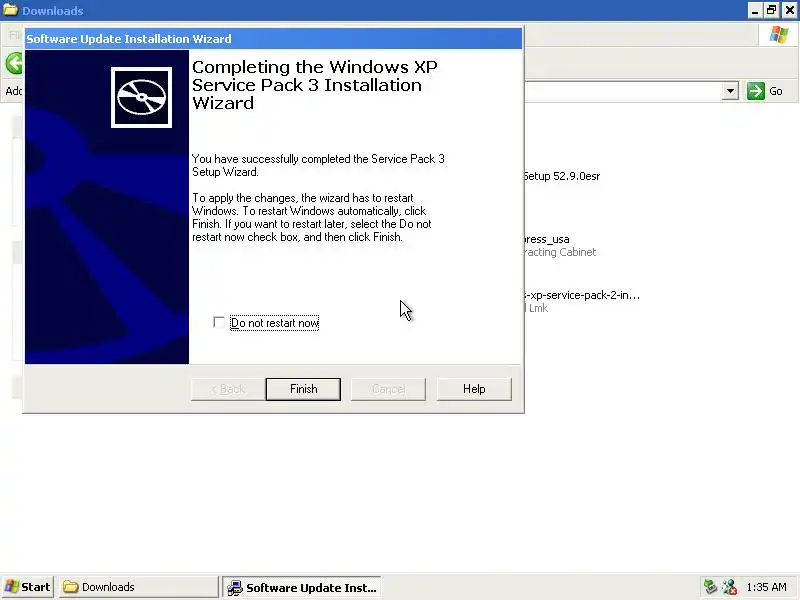Screen dimensions: 800x600
Task: Click the installation disc icon in wizard
Action: coord(141,97)
